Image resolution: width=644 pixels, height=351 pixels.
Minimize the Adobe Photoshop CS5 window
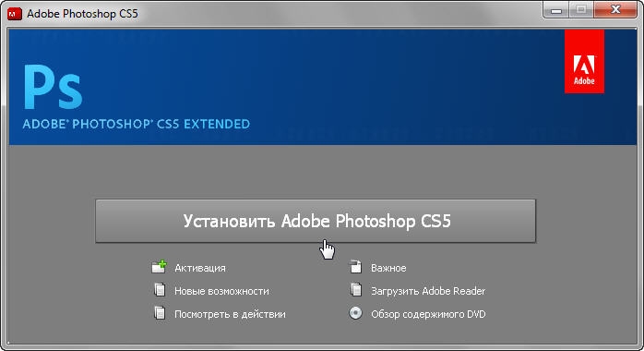point(556,10)
